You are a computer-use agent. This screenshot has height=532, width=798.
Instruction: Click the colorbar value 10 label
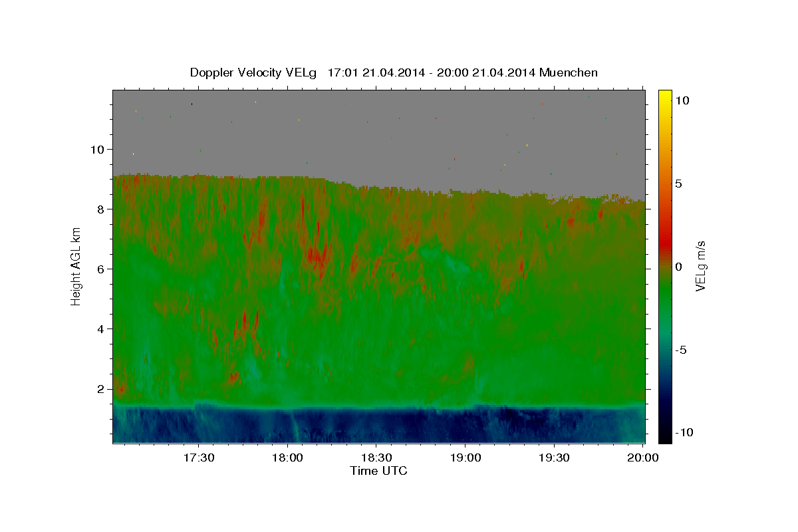coord(682,100)
